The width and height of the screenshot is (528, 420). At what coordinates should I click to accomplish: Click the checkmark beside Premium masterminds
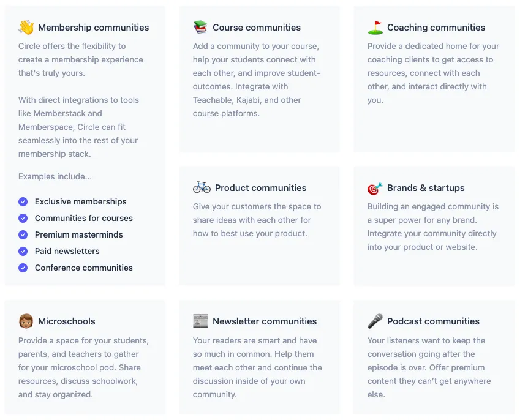pyautogui.click(x=23, y=234)
